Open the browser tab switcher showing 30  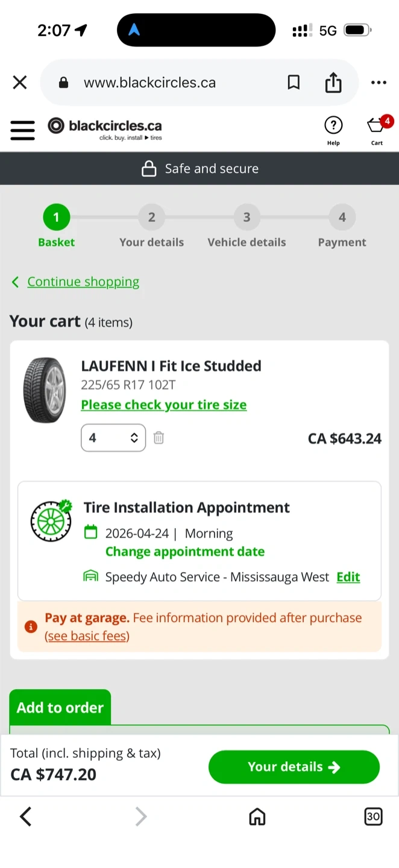pyautogui.click(x=373, y=817)
